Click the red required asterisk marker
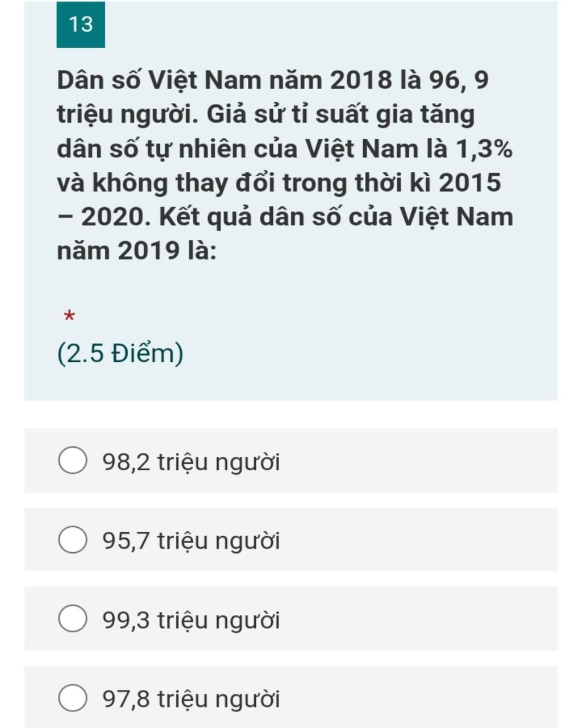The height and width of the screenshot is (728, 582). [69, 316]
